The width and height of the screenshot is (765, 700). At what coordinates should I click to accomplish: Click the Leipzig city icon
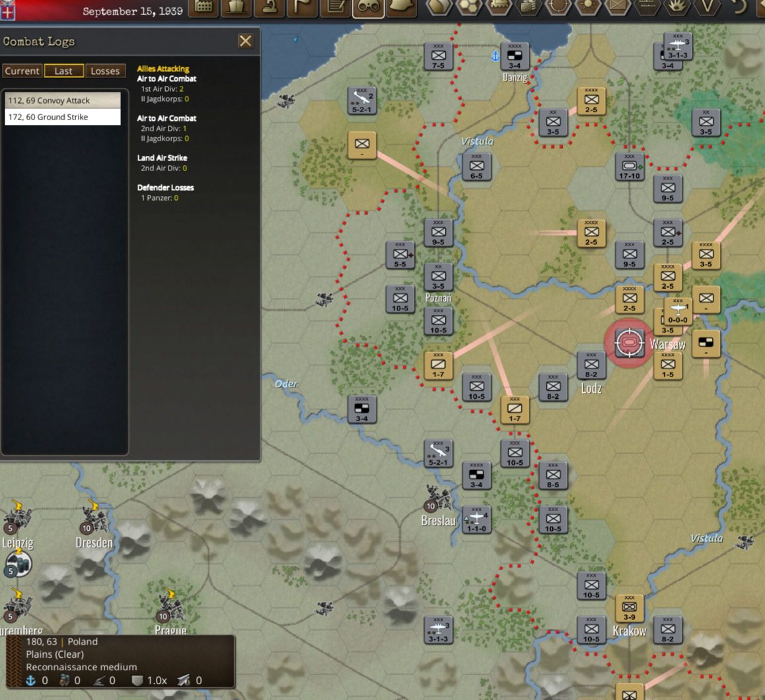click(18, 518)
